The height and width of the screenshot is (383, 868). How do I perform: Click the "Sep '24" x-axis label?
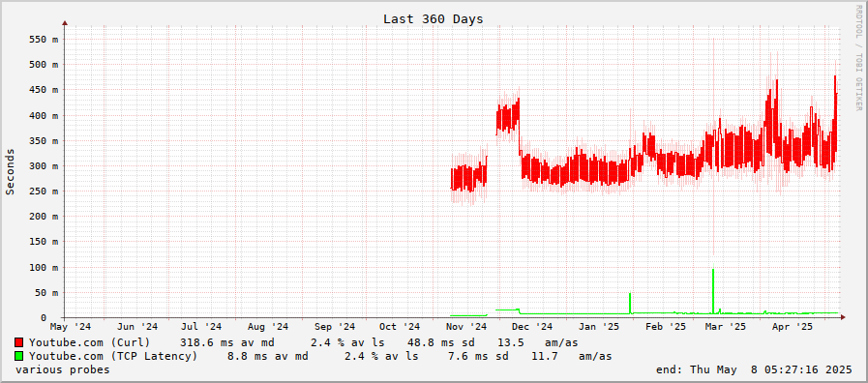tap(336, 327)
